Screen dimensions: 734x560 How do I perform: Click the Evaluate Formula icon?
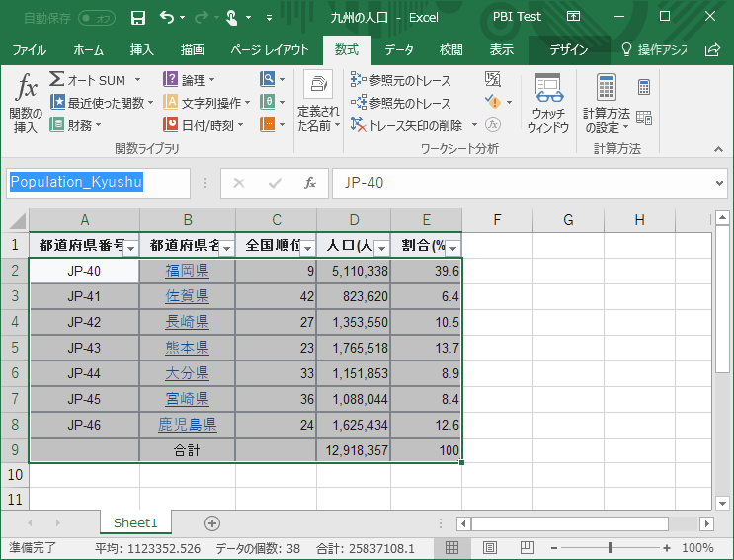[x=492, y=124]
